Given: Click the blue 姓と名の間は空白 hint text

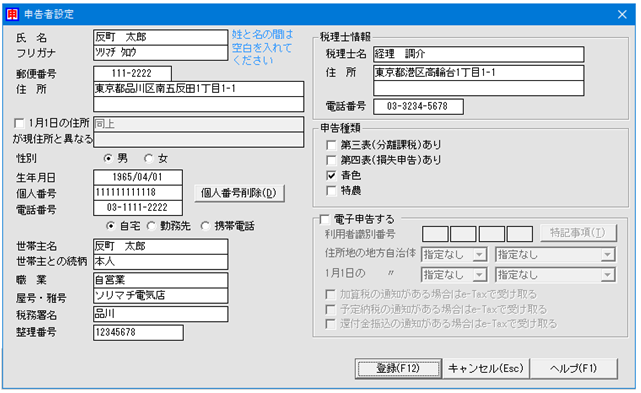Looking at the screenshot, I should pyautogui.click(x=262, y=47).
